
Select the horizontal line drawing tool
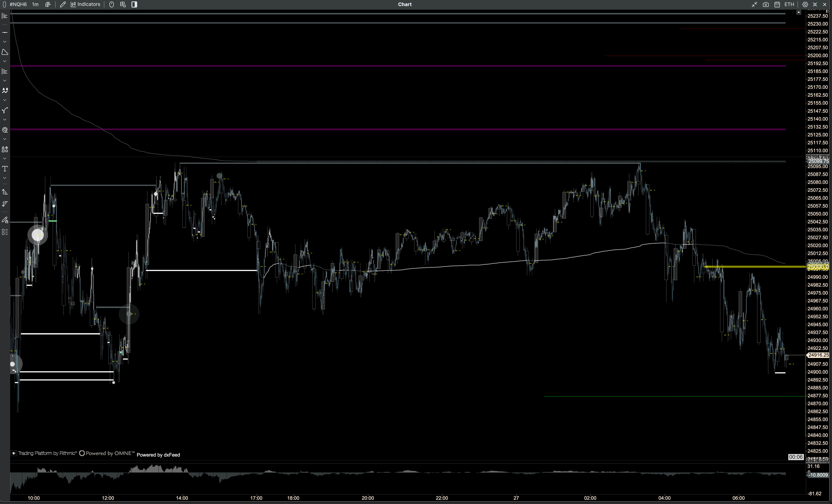click(5, 32)
